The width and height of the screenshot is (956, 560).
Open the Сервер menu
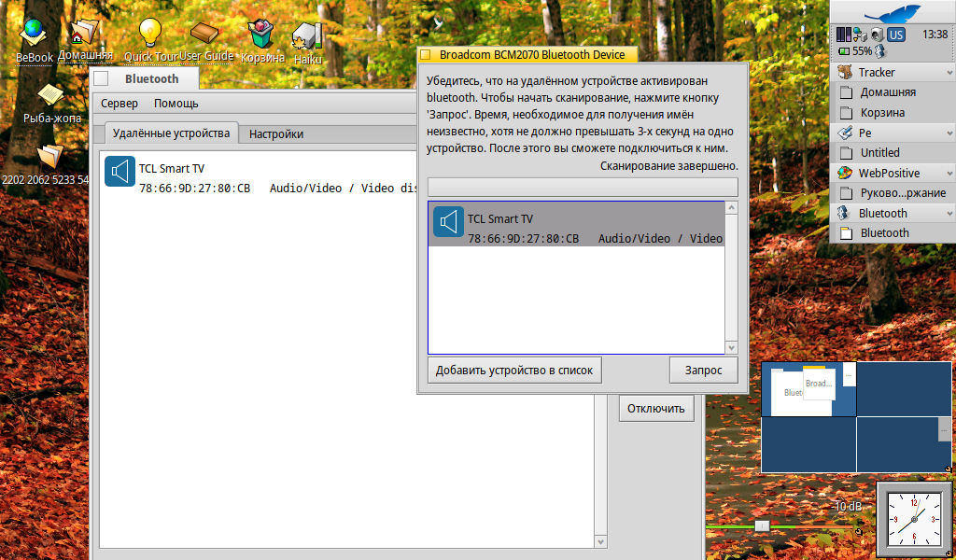(119, 104)
